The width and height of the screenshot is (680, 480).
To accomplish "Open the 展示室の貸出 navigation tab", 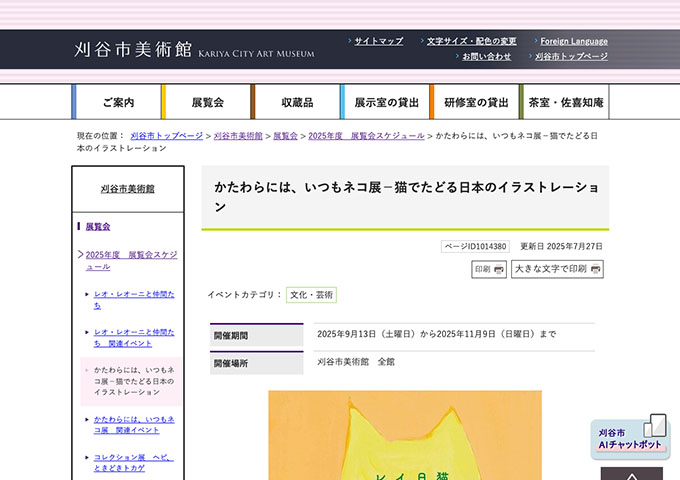I will click(x=386, y=102).
